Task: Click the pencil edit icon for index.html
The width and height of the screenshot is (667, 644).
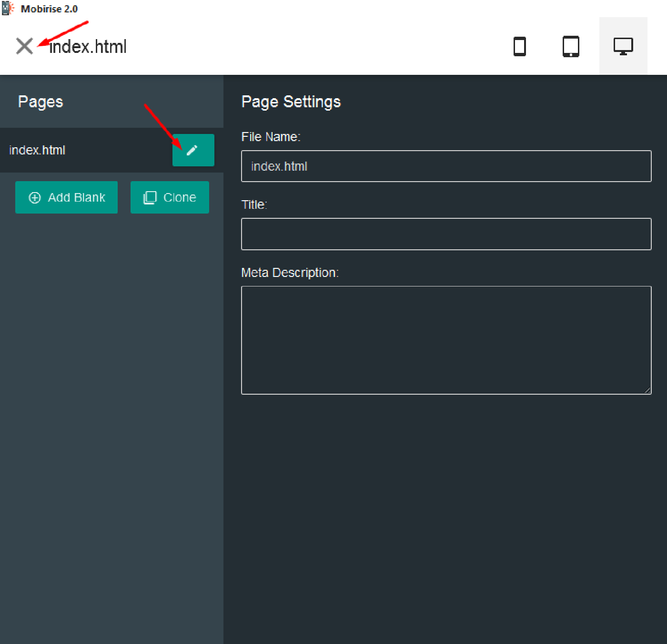Action: [x=192, y=151]
